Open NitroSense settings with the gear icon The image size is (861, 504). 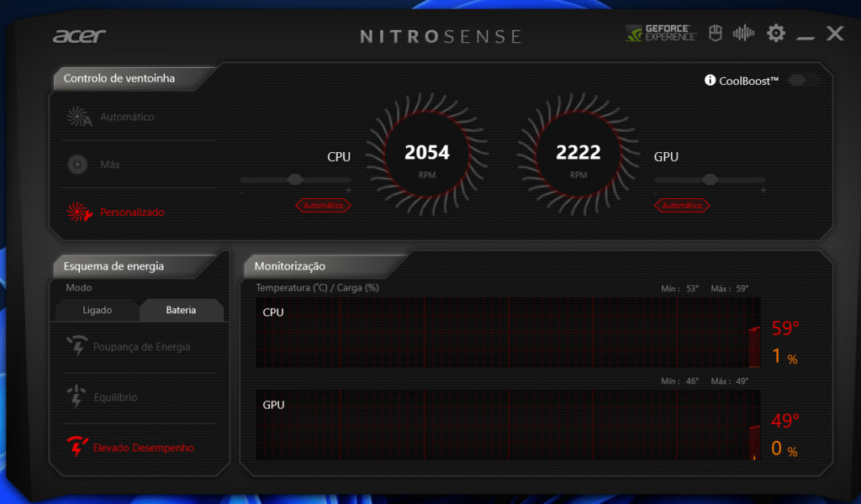coord(775,34)
